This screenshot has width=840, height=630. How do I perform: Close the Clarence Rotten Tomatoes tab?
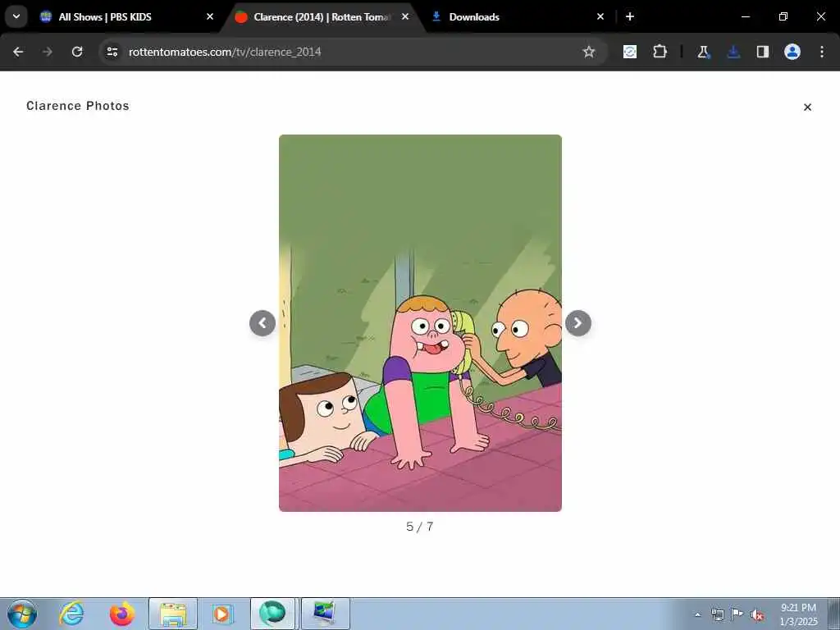pos(405,16)
